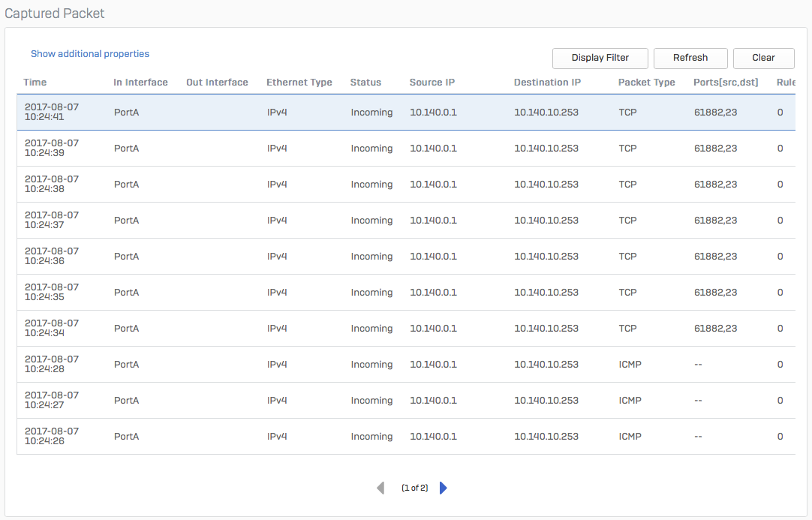Viewport: 812px width, 520px height.
Task: Refresh the captured packet list
Action: [690, 58]
